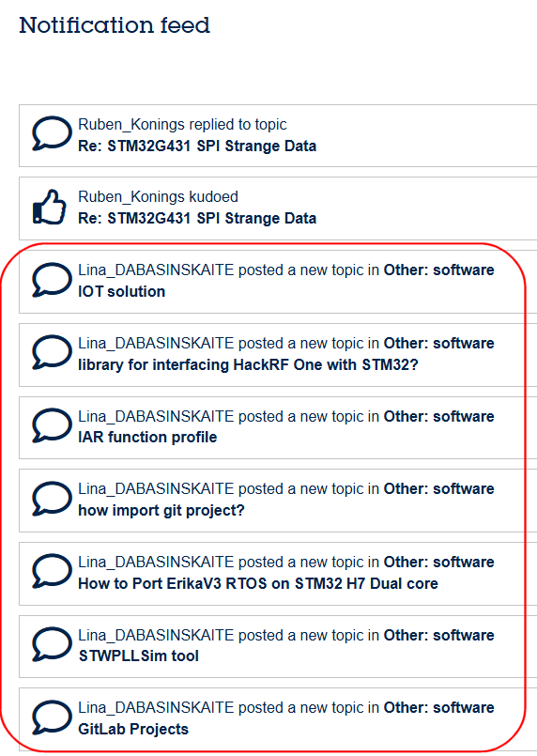Open the IOT solution topic
537x756 pixels.
click(x=121, y=291)
